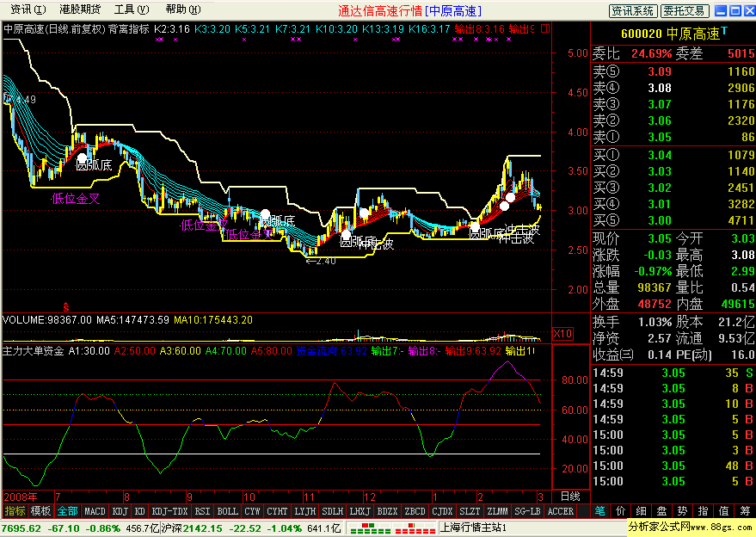Select the 模板 tab
The height and width of the screenshot is (537, 756).
pos(40,511)
